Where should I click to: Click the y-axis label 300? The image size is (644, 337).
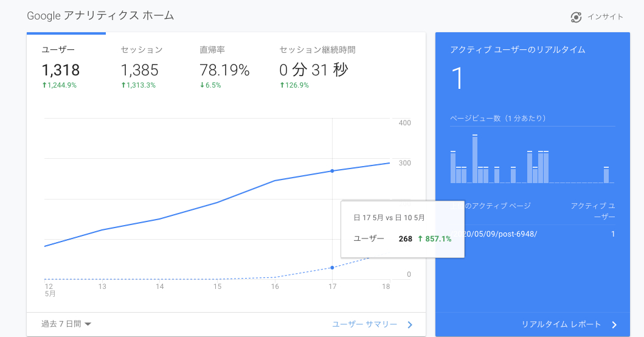point(404,163)
